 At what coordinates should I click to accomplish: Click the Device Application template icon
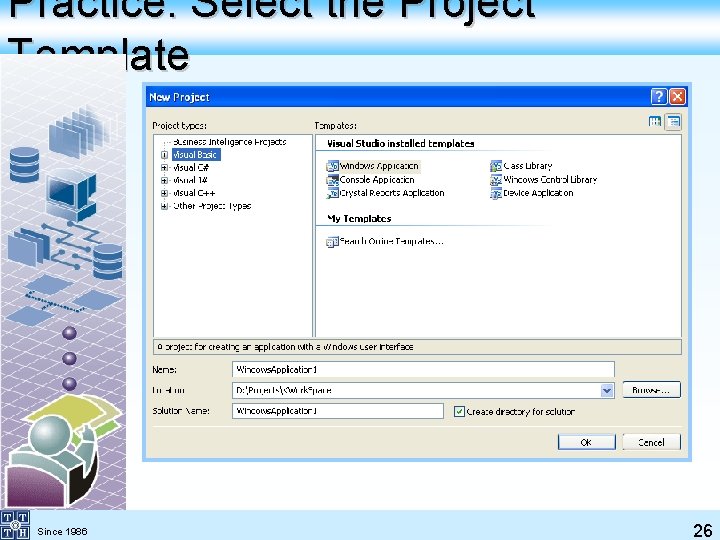point(496,193)
